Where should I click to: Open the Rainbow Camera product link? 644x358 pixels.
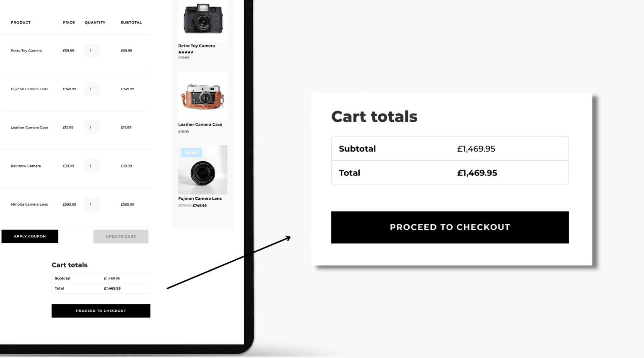click(x=26, y=166)
